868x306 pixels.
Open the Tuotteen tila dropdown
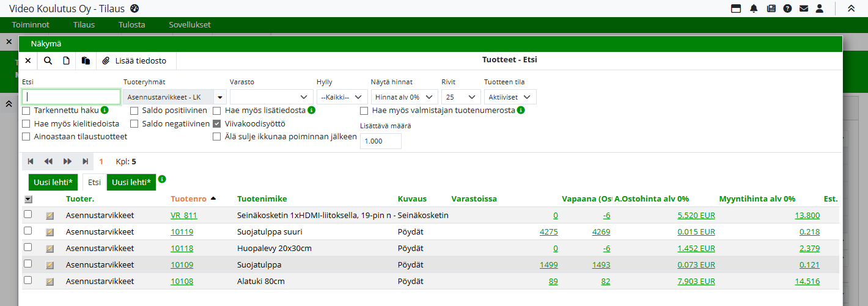coord(510,97)
